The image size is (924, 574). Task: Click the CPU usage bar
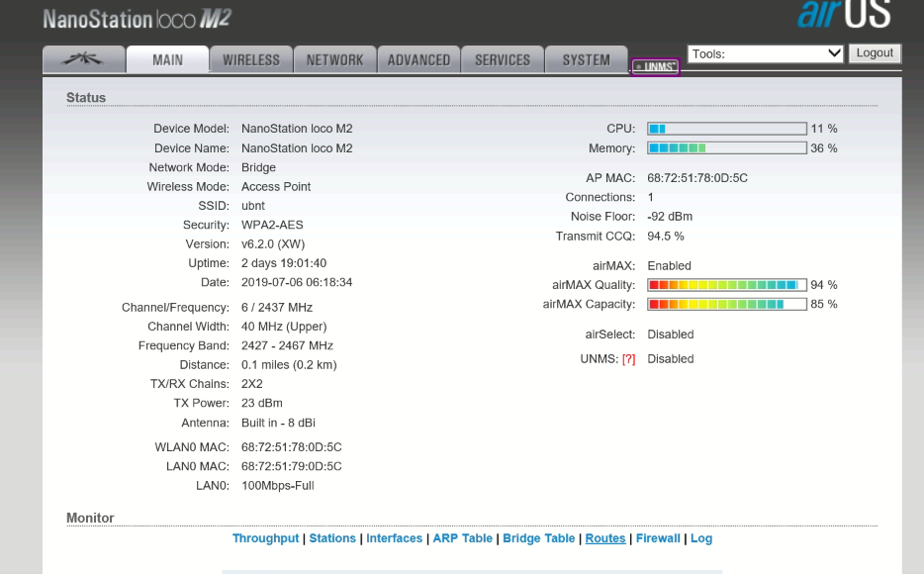(x=727, y=129)
